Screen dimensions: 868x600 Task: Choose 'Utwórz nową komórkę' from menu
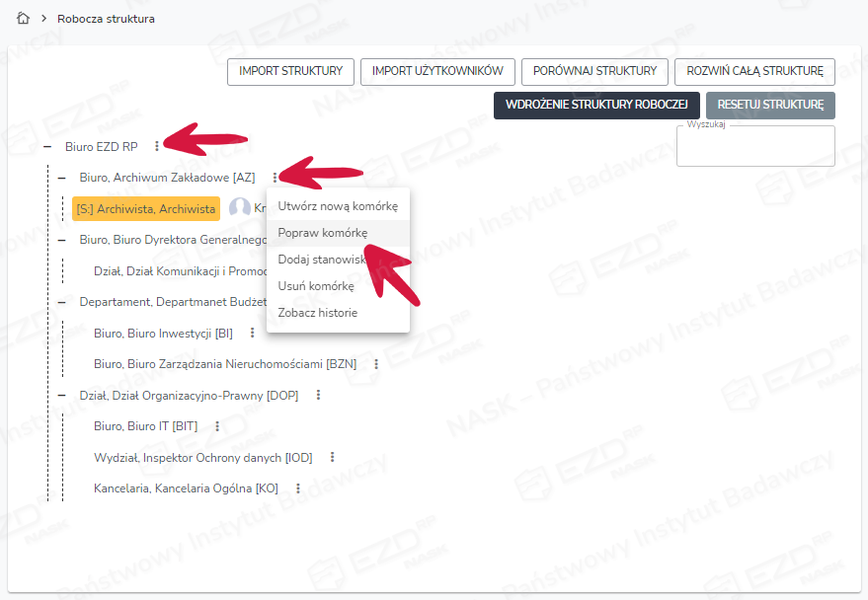click(338, 206)
